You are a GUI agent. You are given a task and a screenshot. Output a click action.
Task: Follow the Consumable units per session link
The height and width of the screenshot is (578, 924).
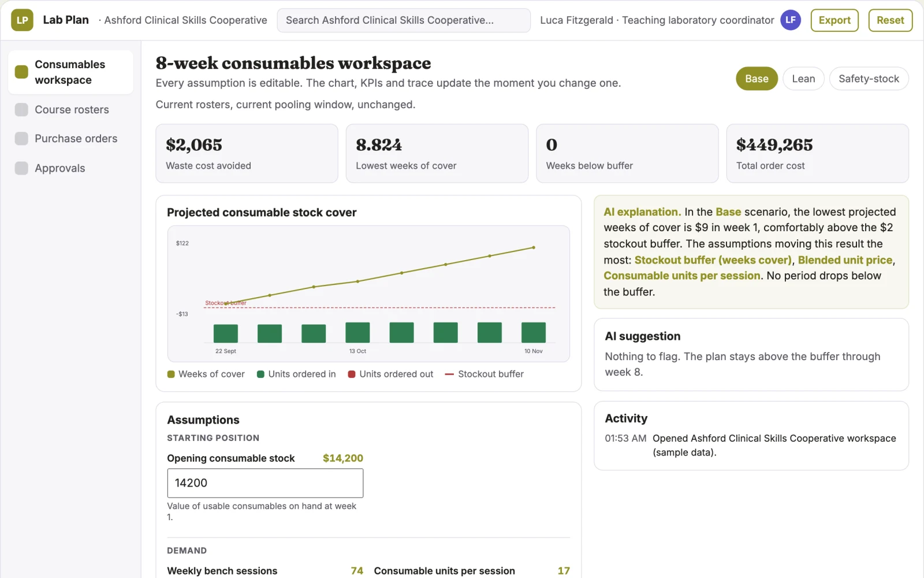[682, 276]
